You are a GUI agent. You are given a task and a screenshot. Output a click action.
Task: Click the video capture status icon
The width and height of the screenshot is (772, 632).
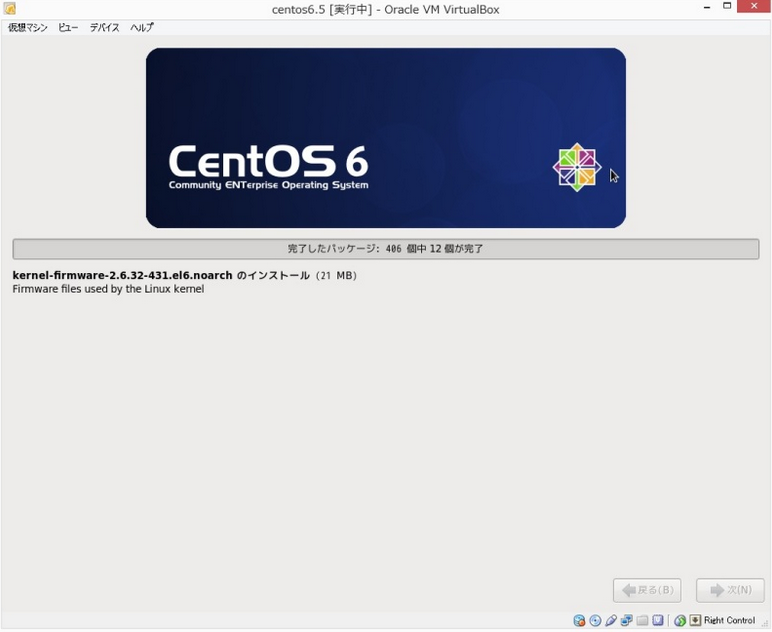658,620
